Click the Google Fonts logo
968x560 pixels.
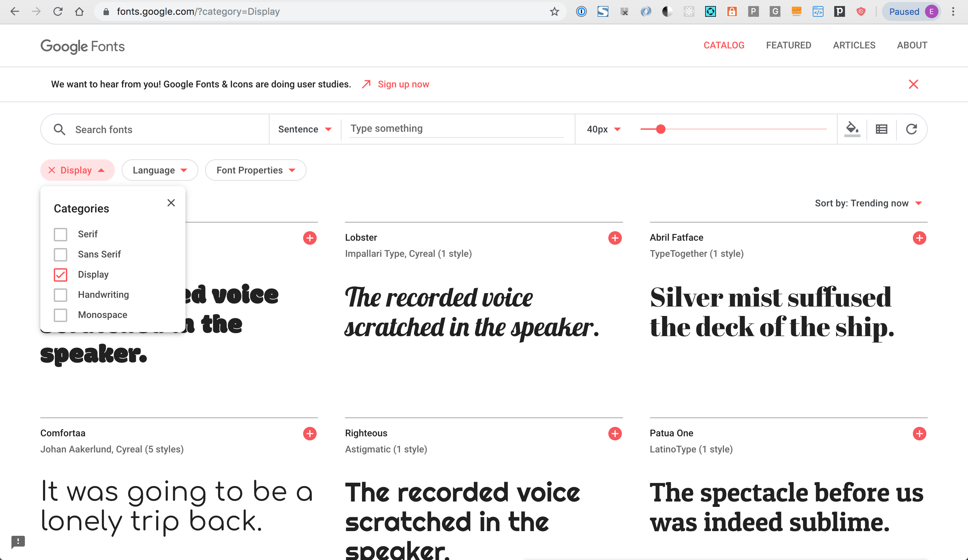83,46
